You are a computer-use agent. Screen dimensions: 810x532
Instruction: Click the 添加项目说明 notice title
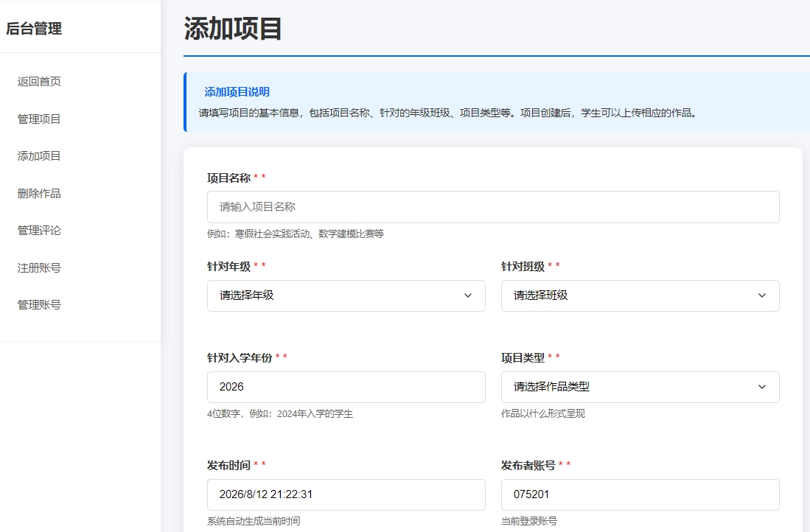point(237,92)
